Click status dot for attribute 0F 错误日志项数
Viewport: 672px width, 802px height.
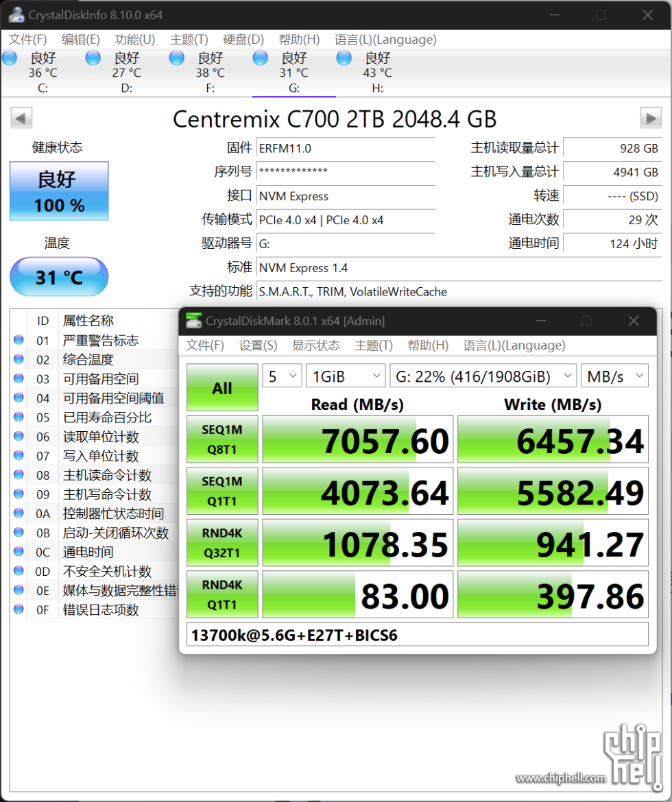point(19,609)
